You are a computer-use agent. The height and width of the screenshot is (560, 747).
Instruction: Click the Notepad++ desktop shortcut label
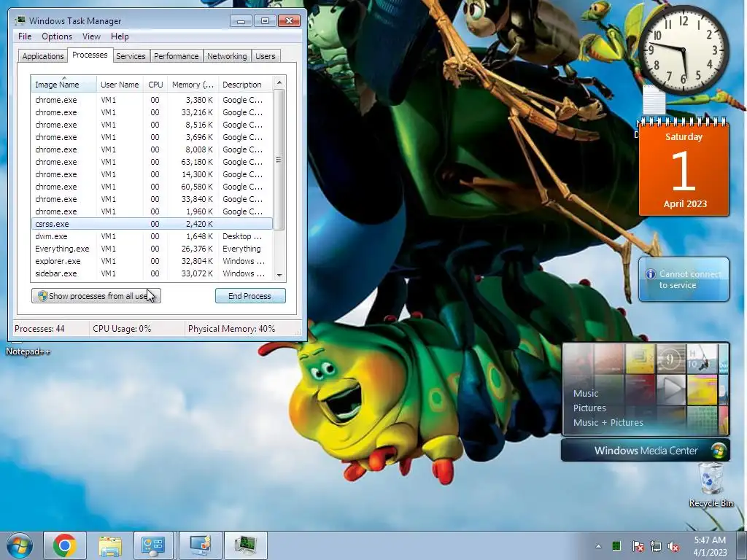tap(28, 351)
